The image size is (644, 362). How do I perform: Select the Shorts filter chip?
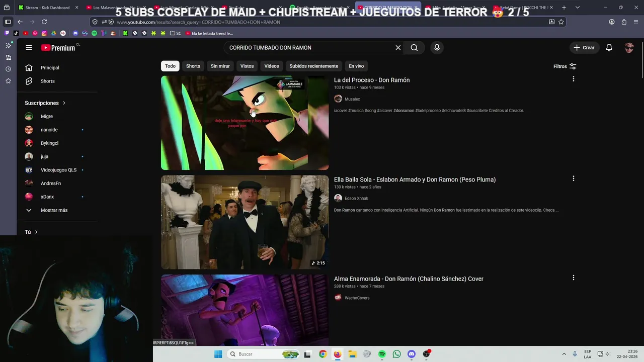point(193,66)
